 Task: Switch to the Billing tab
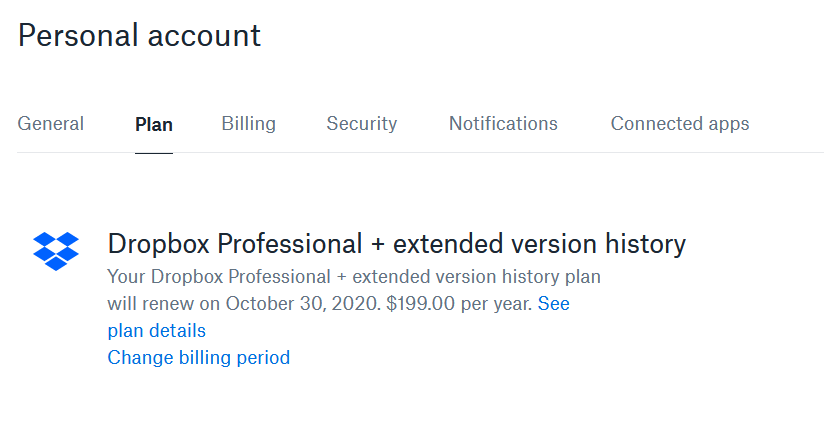click(x=249, y=124)
